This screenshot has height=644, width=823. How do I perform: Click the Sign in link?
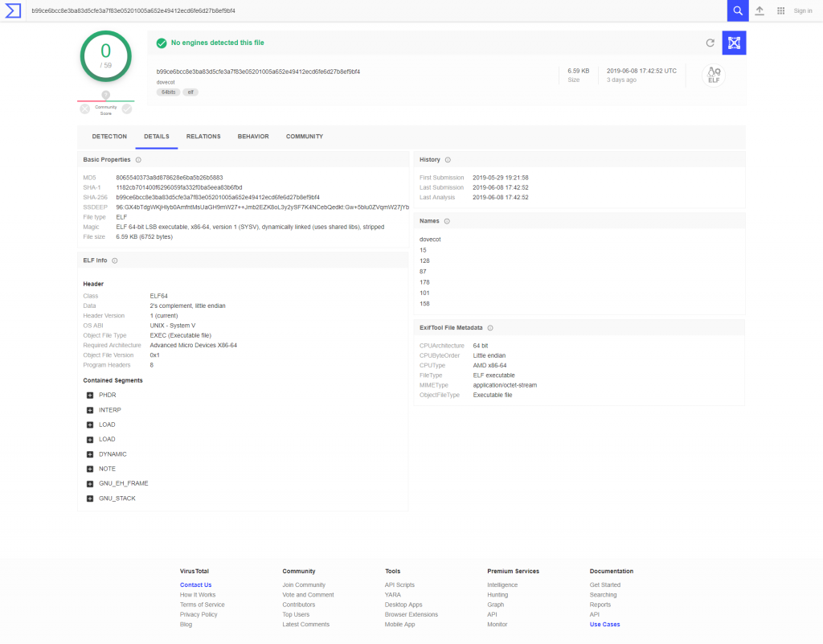pyautogui.click(x=803, y=10)
